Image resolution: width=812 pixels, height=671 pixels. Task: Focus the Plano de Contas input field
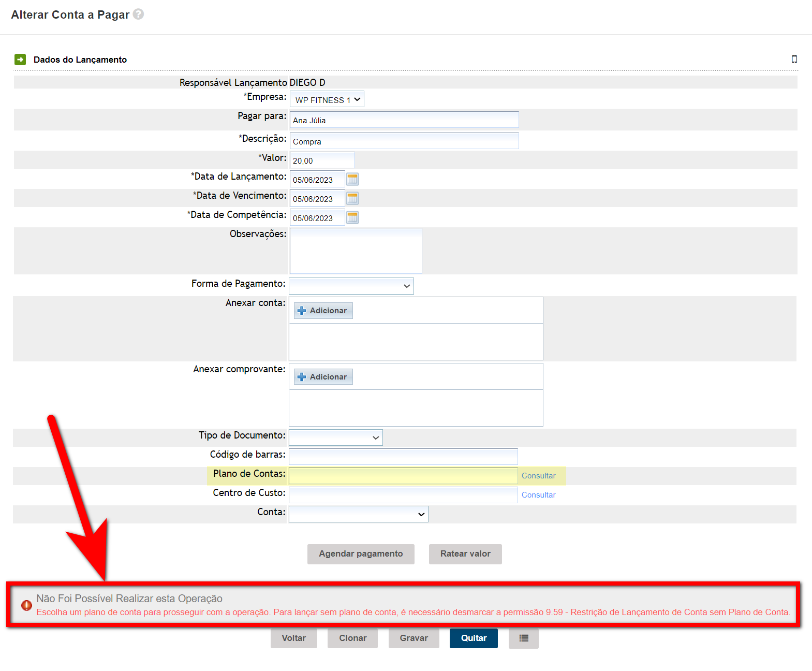pos(403,476)
